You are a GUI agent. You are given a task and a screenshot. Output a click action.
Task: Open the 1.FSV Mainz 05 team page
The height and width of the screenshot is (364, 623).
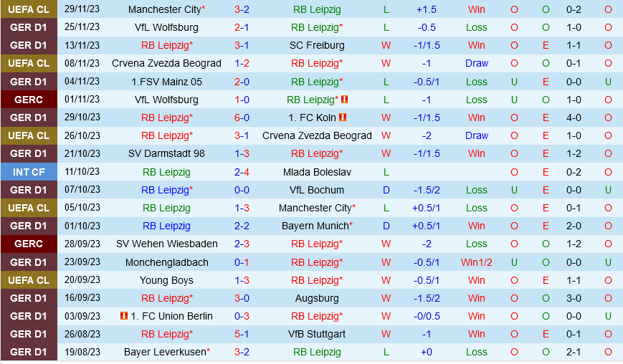click(x=166, y=82)
